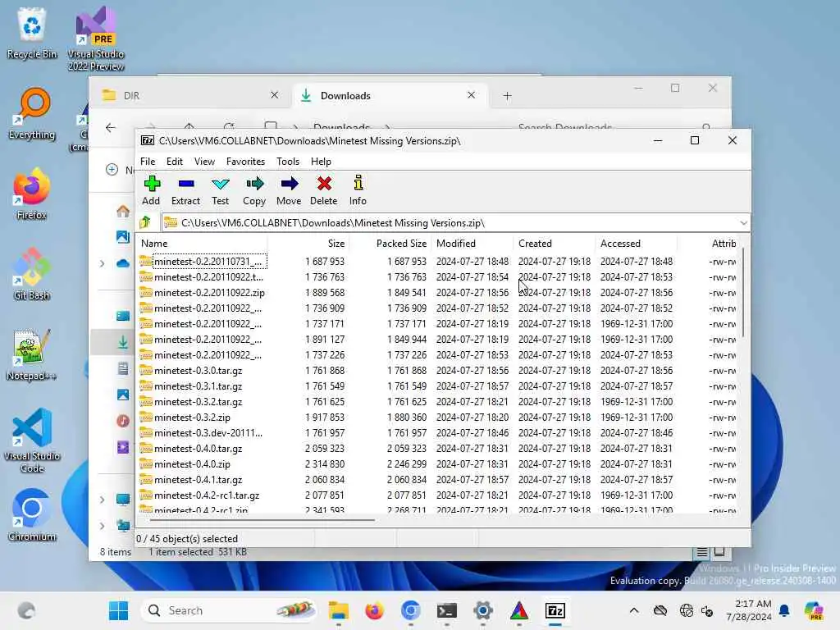Image resolution: width=840 pixels, height=630 pixels.
Task: Open the Chromium desktop shortcut
Action: click(32, 515)
